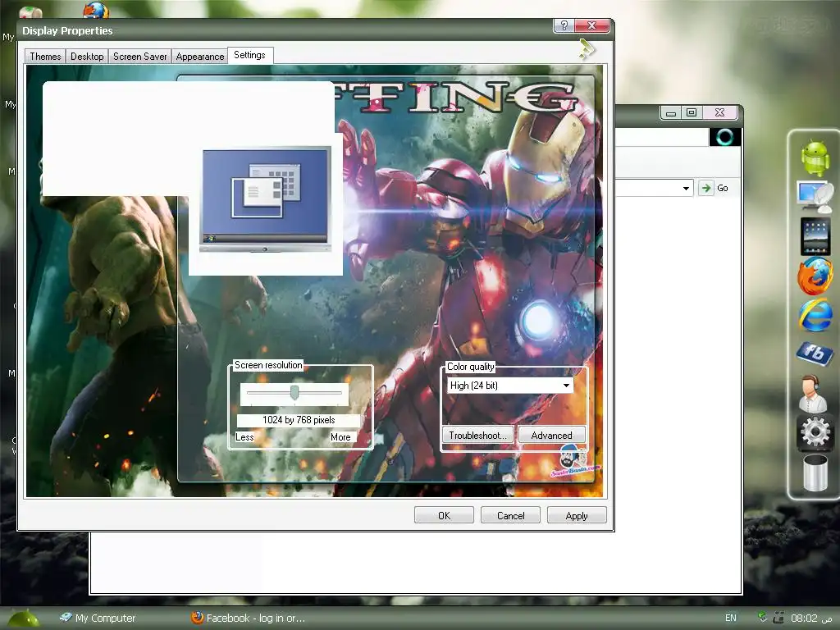This screenshot has width=840, height=630.
Task: Maximize the background browser window
Action: click(692, 112)
